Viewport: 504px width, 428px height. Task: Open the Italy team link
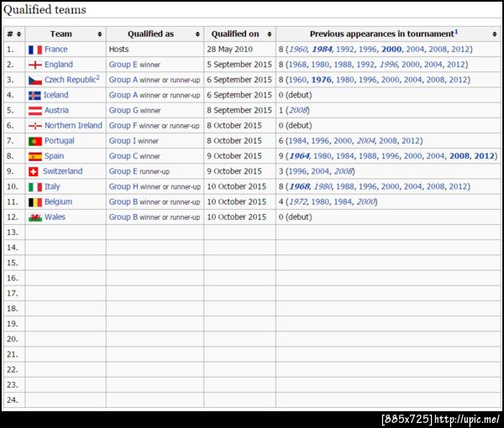52,186
